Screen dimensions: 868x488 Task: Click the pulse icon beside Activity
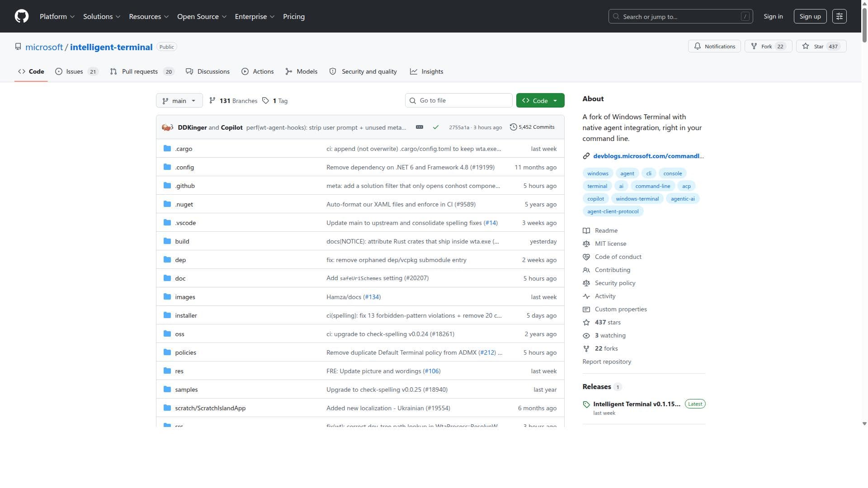pyautogui.click(x=586, y=296)
